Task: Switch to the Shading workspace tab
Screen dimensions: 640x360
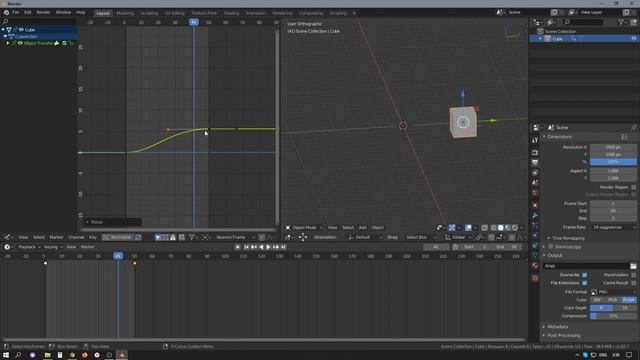Action: click(231, 13)
